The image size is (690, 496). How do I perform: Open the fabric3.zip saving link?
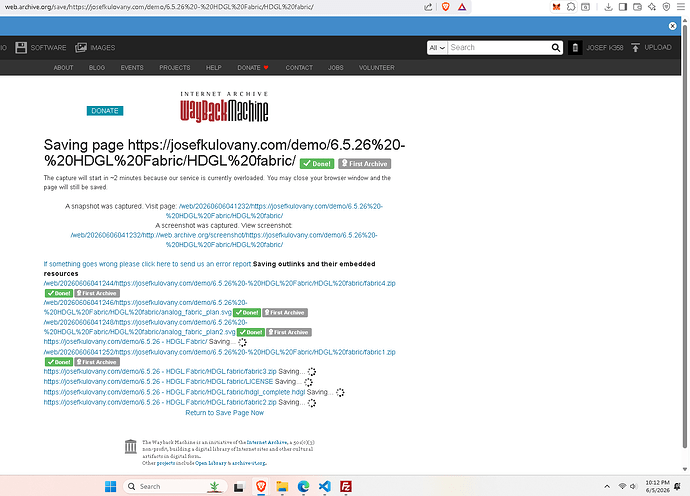pyautogui.click(x=160, y=371)
